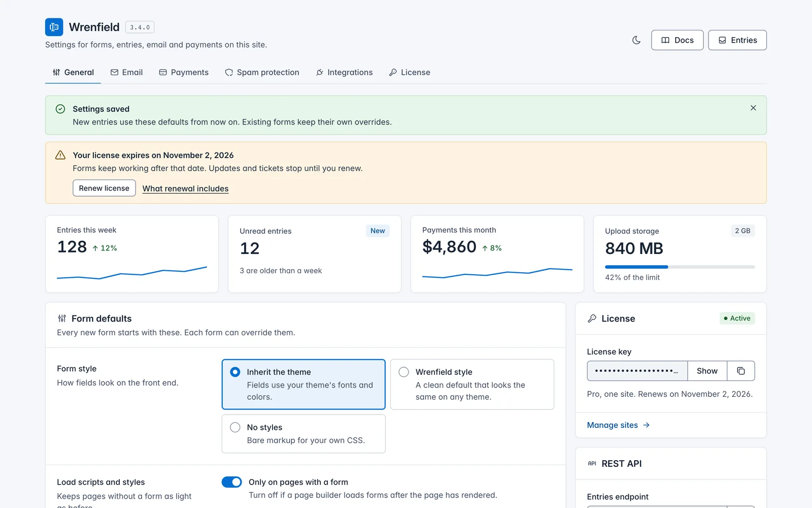The image size is (812, 508).
Task: Click the API icon beside REST API
Action: pos(592,463)
